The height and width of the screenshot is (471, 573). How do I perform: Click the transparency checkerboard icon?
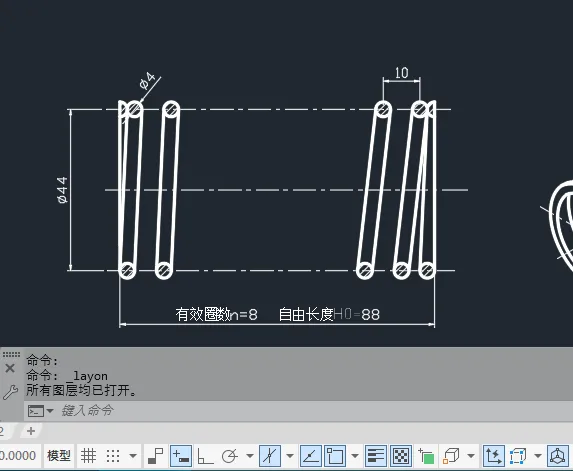point(401,456)
